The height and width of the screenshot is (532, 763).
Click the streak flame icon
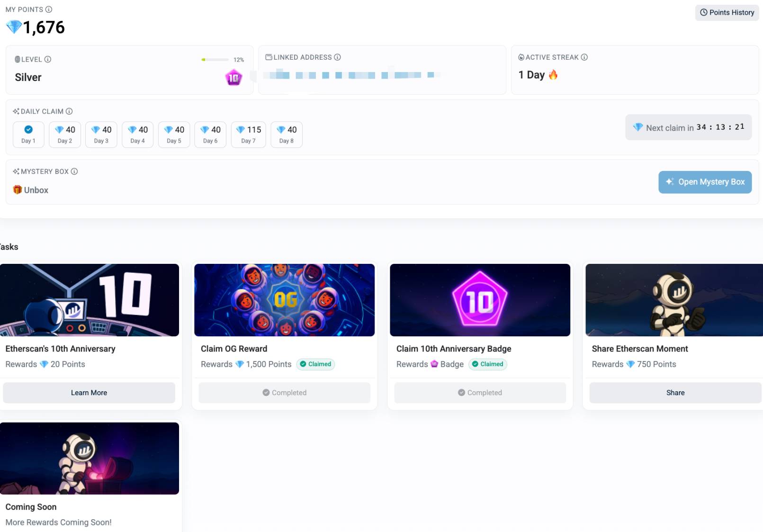(x=553, y=75)
